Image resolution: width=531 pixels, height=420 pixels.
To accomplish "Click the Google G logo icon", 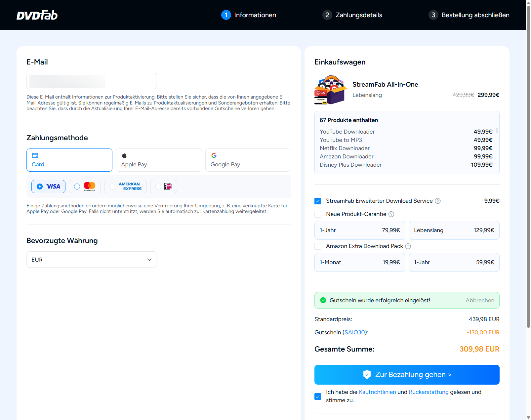I will click(x=214, y=155).
